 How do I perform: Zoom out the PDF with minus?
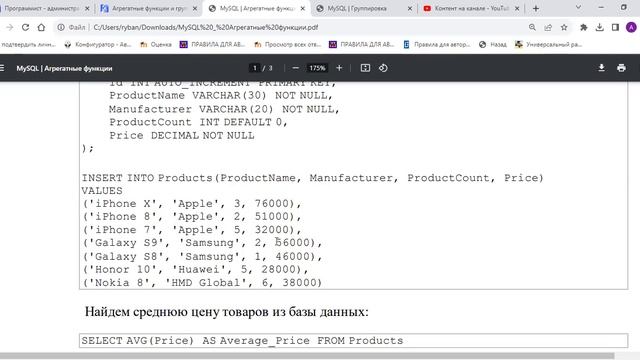pyautogui.click(x=296, y=68)
